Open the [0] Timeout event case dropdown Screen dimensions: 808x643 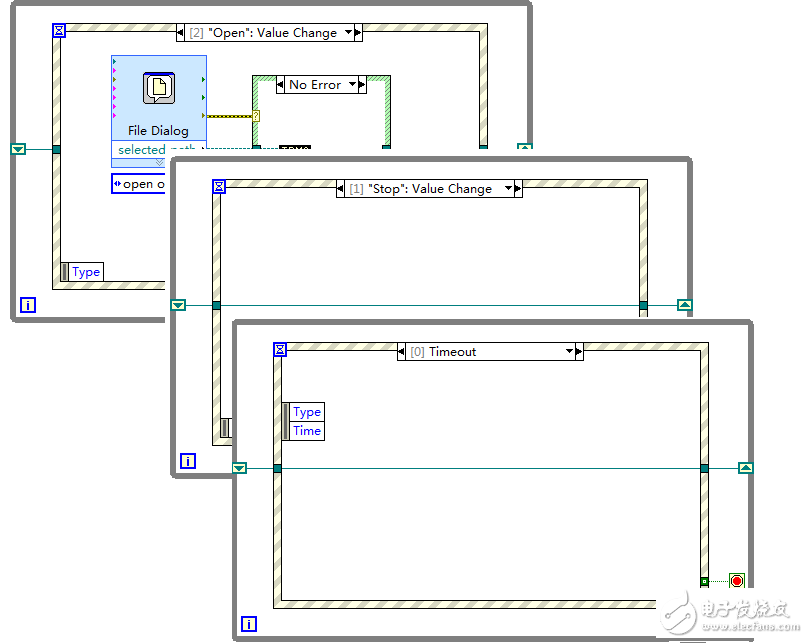(569, 351)
